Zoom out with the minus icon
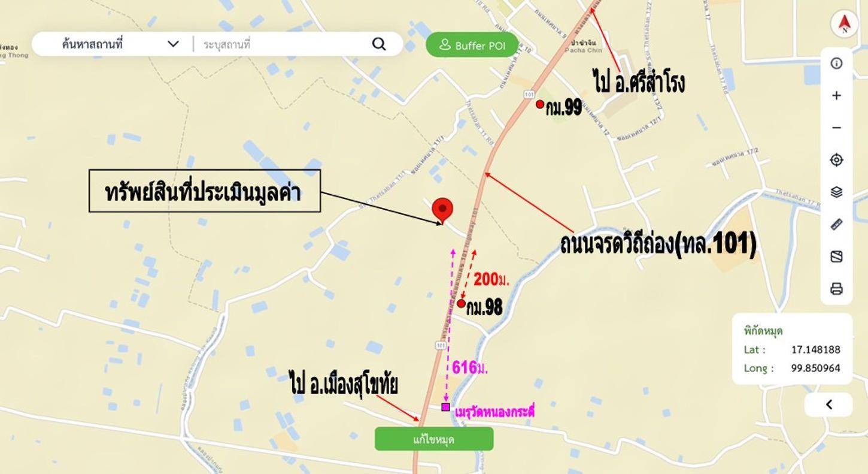 [836, 128]
